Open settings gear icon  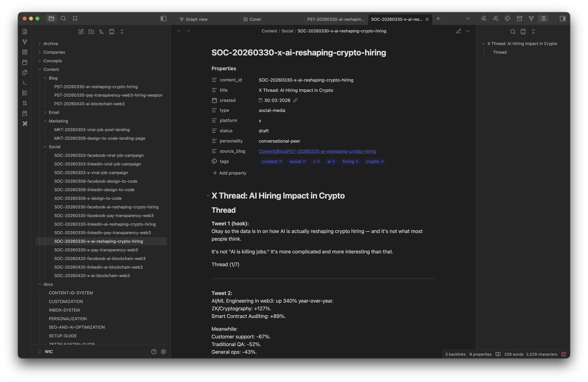coord(163,352)
